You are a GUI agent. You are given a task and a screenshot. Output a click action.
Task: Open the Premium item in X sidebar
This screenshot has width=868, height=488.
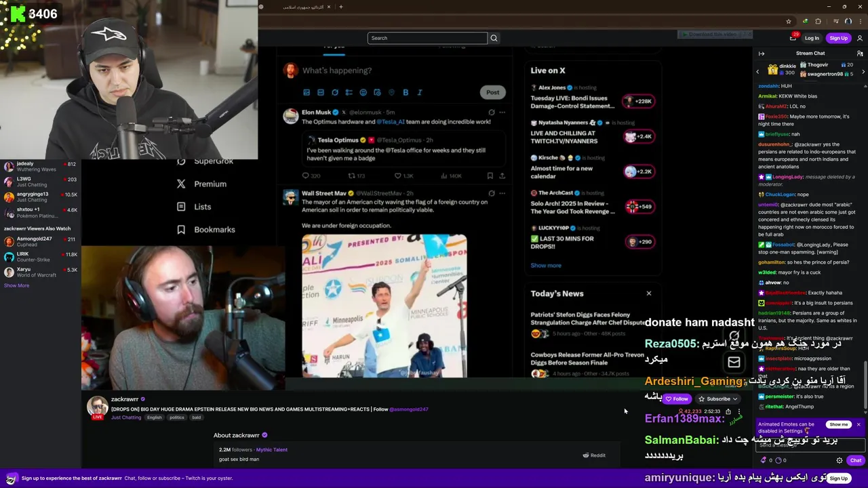(x=201, y=184)
